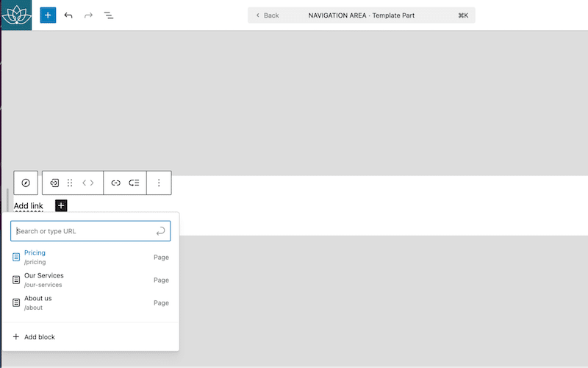Open block options three-dot menu
This screenshot has height=368, width=588.
click(x=159, y=183)
